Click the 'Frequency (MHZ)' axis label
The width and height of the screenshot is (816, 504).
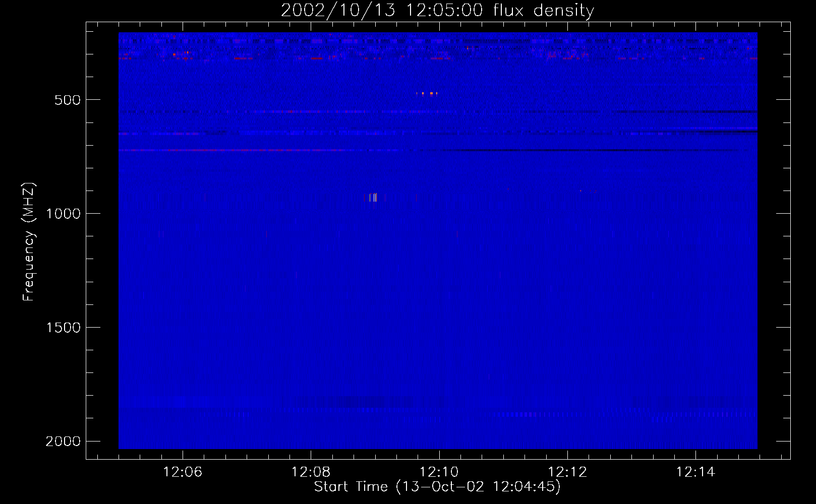click(29, 242)
